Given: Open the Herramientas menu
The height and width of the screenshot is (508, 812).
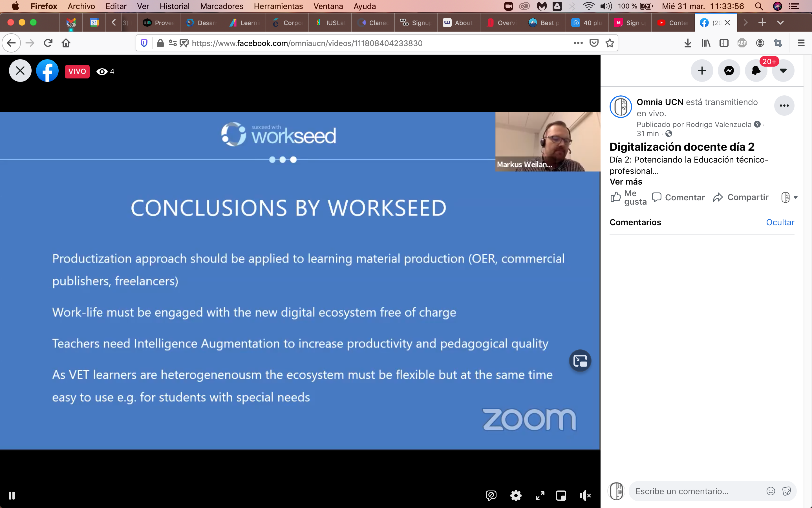Looking at the screenshot, I should pyautogui.click(x=278, y=6).
